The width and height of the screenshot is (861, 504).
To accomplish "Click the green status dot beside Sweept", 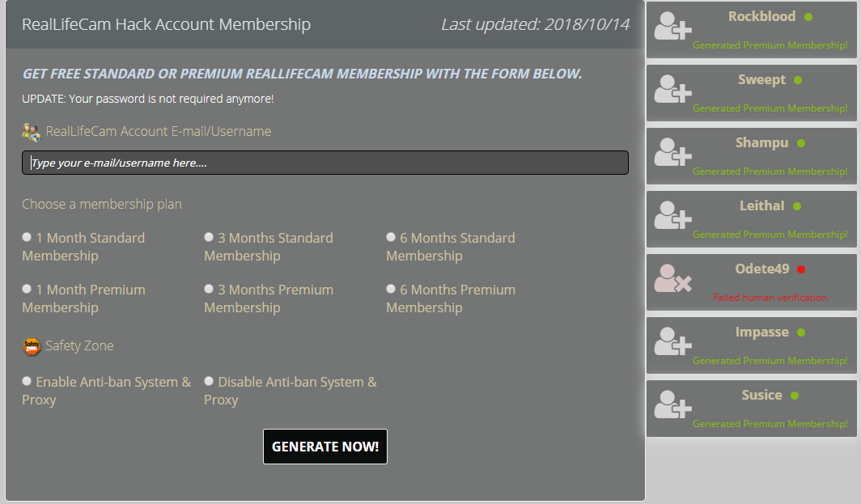I will pyautogui.click(x=798, y=80).
